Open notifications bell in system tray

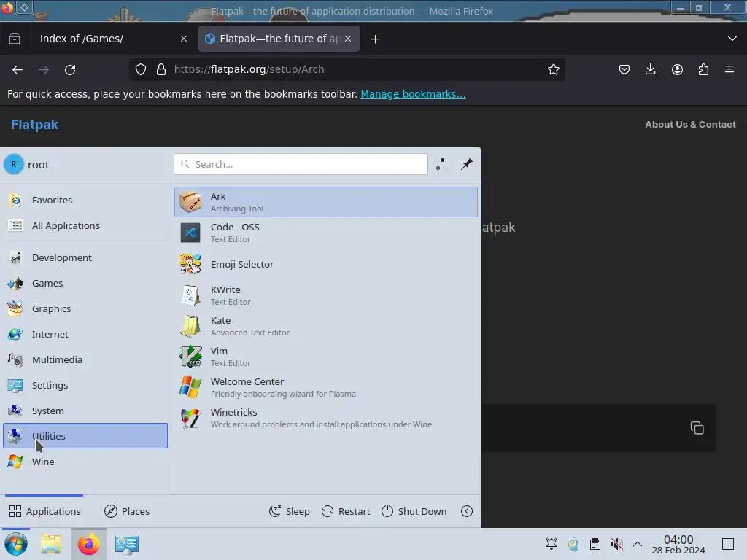(551, 544)
